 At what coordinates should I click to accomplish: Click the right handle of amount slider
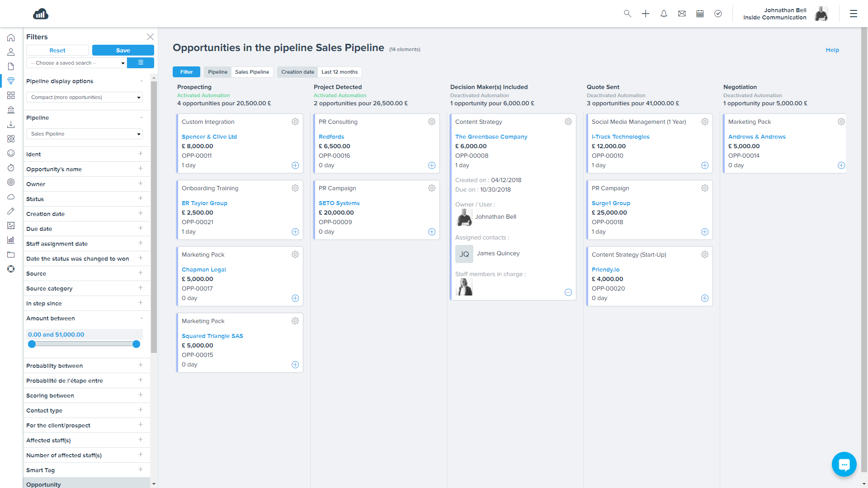[136, 344]
